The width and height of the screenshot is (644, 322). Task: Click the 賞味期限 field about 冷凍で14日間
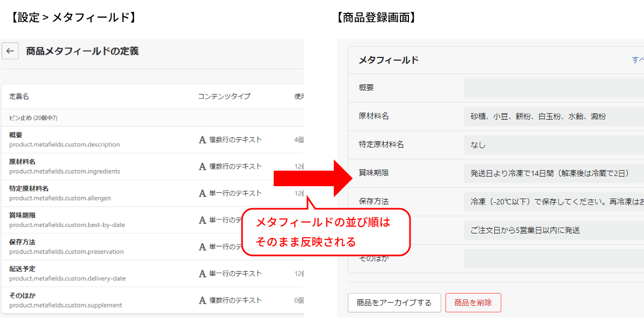pos(554,173)
